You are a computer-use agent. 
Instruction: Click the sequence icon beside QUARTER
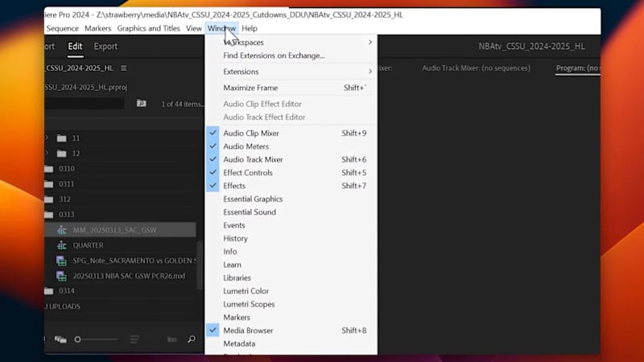(x=62, y=245)
